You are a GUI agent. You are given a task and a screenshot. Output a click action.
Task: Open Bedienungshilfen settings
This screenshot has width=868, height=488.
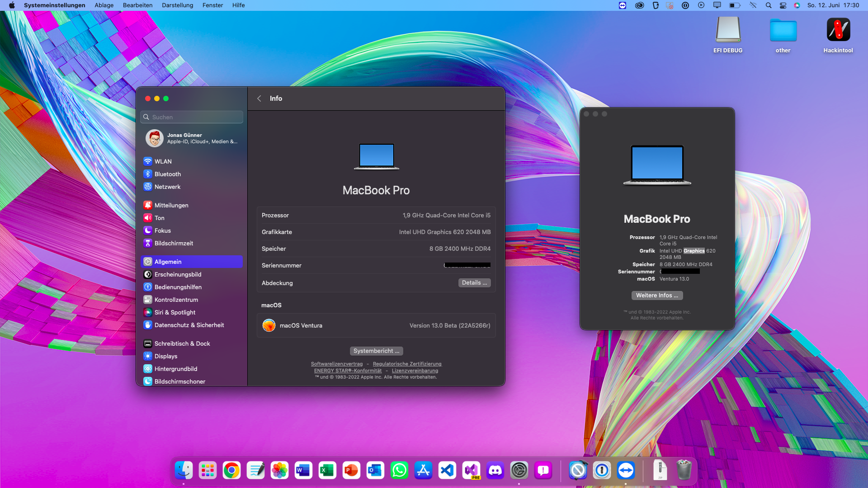pyautogui.click(x=192, y=287)
